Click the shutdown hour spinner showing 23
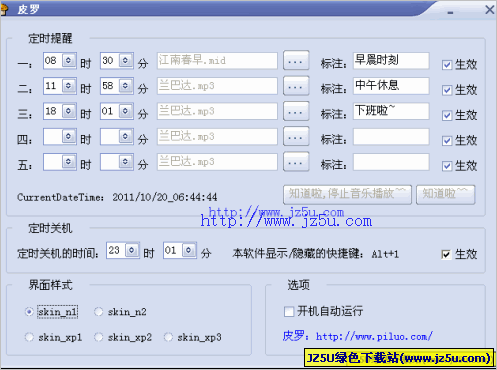Viewport: 497px width, 370px height. point(123,250)
